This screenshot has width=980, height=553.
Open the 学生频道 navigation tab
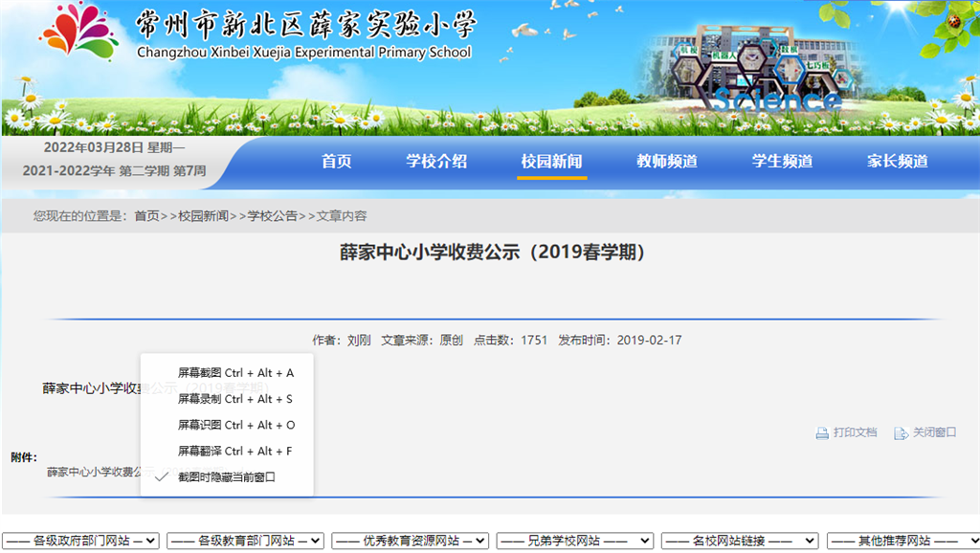click(782, 162)
